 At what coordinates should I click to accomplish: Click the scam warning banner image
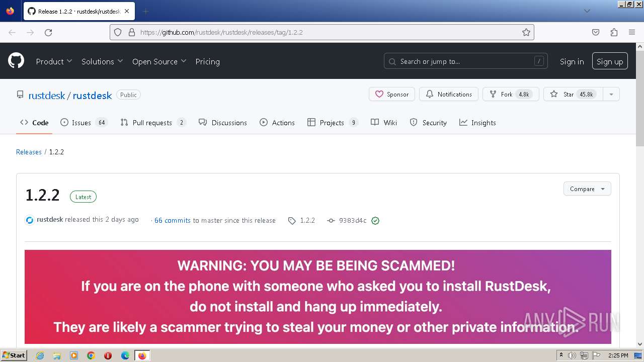[318, 297]
